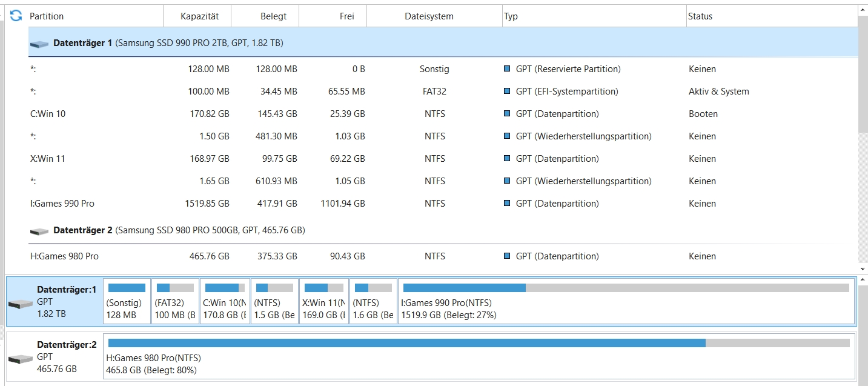This screenshot has width=868, height=386.
Task: Click the Datenträger:2 drive icon in disk map
Action: pos(21,359)
